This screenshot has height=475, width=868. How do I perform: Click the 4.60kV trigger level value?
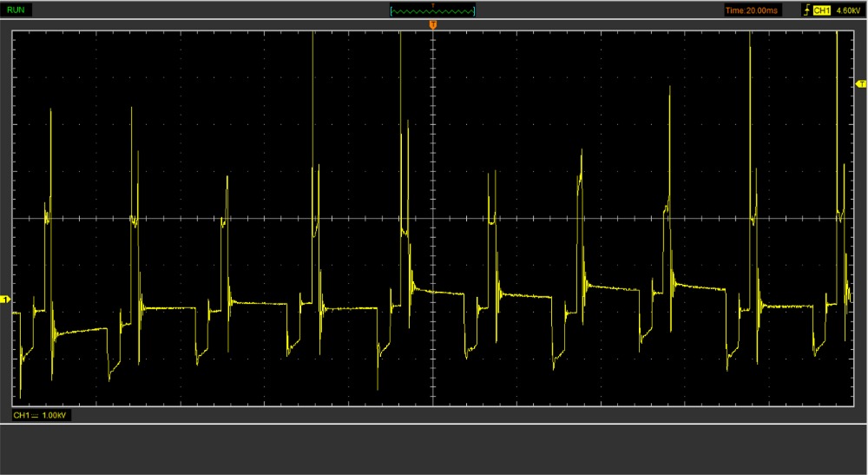pos(847,10)
